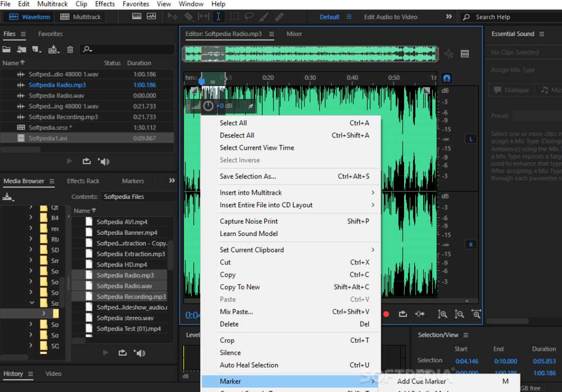Click the HUD volume knob showing +0 dB

(209, 106)
